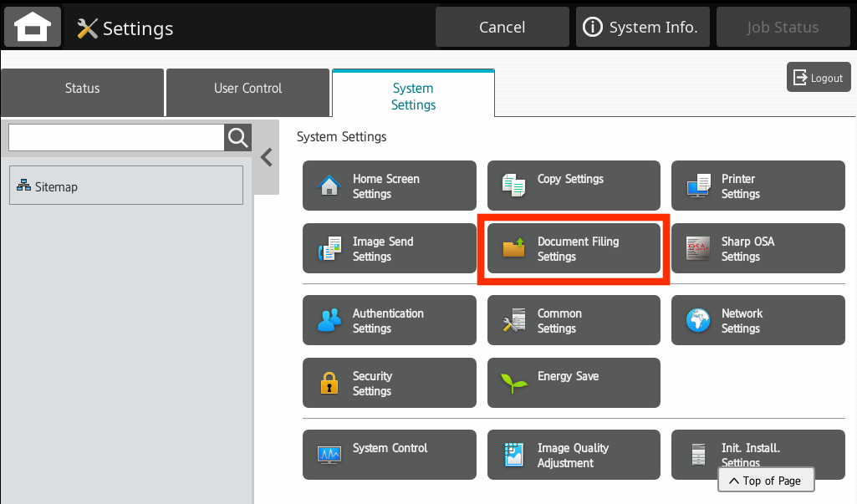Image resolution: width=857 pixels, height=504 pixels.
Task: Open Network Settings
Action: pyautogui.click(x=758, y=320)
